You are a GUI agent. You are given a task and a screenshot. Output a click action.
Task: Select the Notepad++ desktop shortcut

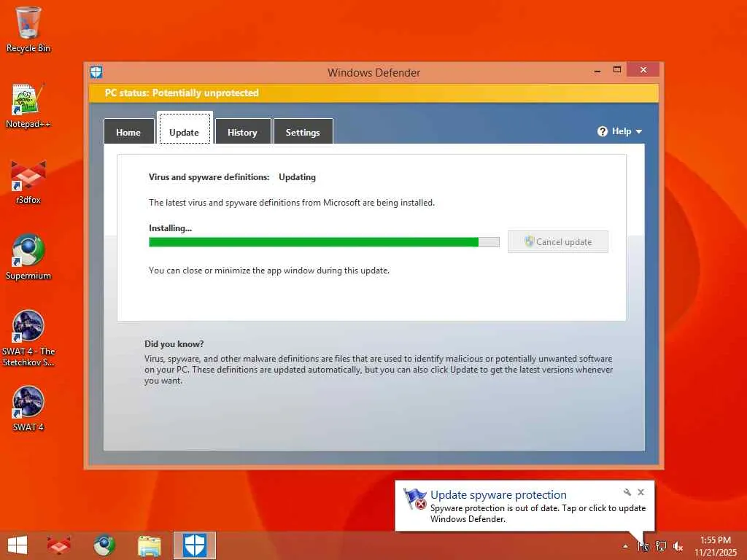pyautogui.click(x=28, y=106)
